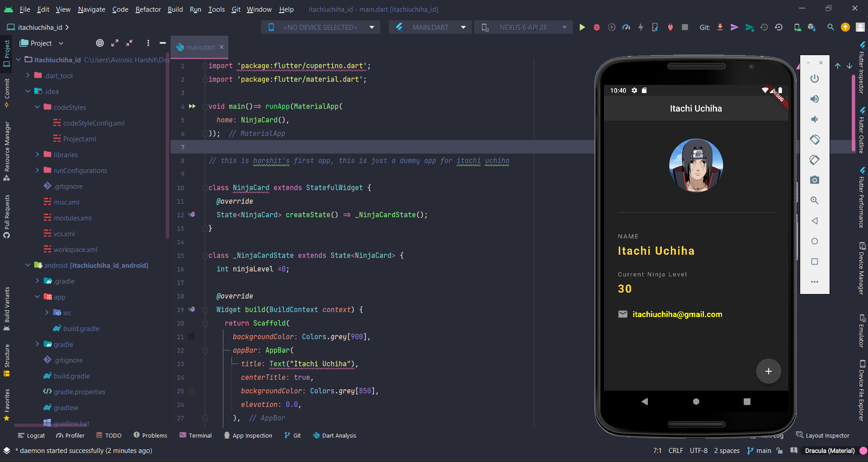Open the device selector dropdown

pos(321,28)
